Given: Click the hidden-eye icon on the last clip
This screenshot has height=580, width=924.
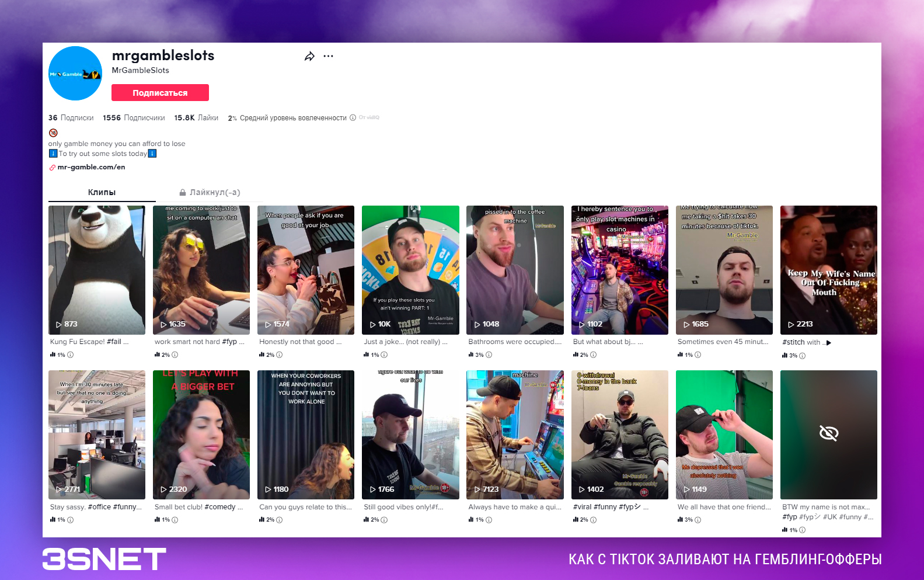Looking at the screenshot, I should (829, 433).
